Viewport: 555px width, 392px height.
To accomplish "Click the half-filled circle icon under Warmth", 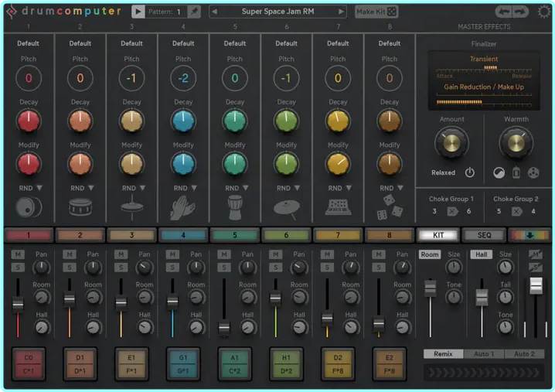I will click(x=499, y=173).
